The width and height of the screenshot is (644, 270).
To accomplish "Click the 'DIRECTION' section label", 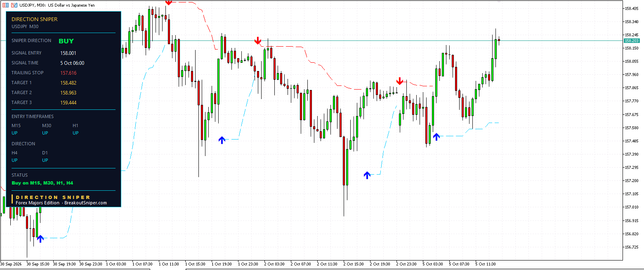I will point(23,144).
